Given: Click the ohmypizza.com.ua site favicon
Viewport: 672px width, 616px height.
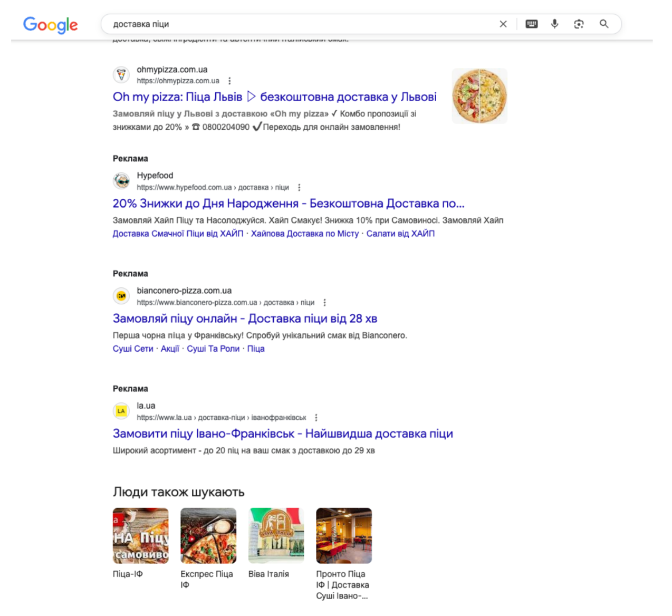Looking at the screenshot, I should [x=121, y=75].
